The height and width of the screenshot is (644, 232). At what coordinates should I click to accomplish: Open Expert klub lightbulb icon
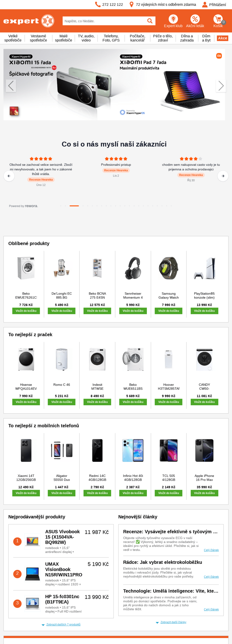coord(173,19)
